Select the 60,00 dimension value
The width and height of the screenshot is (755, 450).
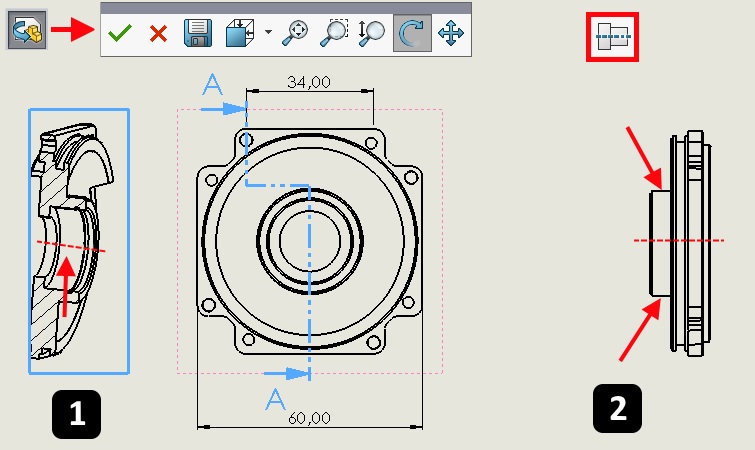pos(309,418)
